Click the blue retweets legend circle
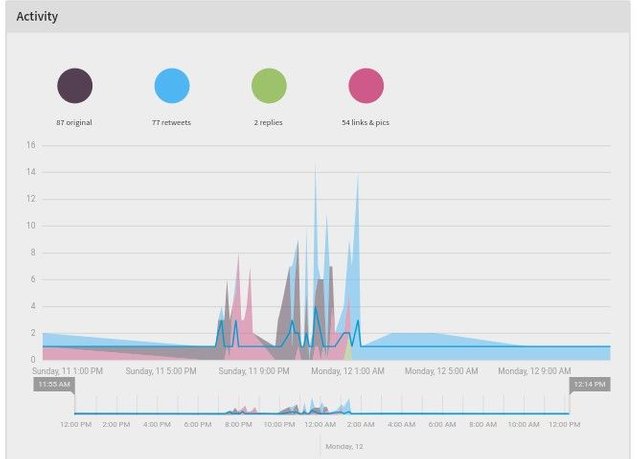The width and height of the screenshot is (640, 459). [x=172, y=86]
